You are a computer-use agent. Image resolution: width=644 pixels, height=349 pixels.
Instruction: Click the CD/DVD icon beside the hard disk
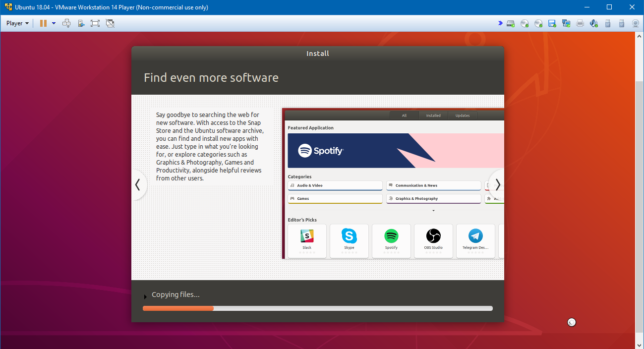click(x=525, y=23)
